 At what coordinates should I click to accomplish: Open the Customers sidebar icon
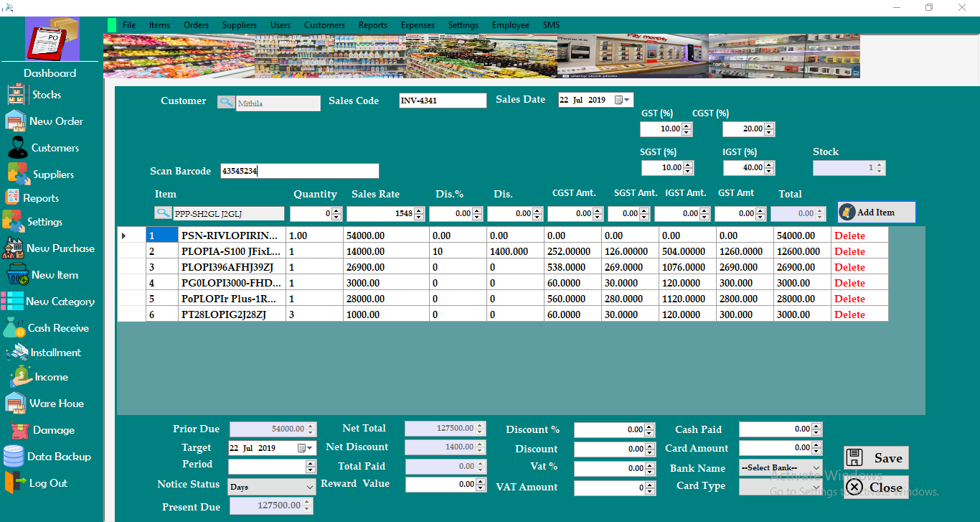pos(50,147)
